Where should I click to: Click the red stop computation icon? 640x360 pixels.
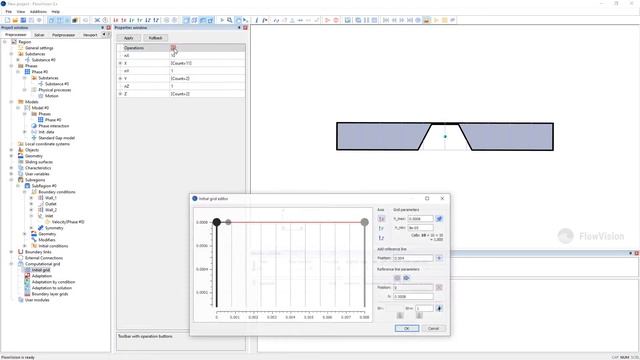[x=336, y=20]
